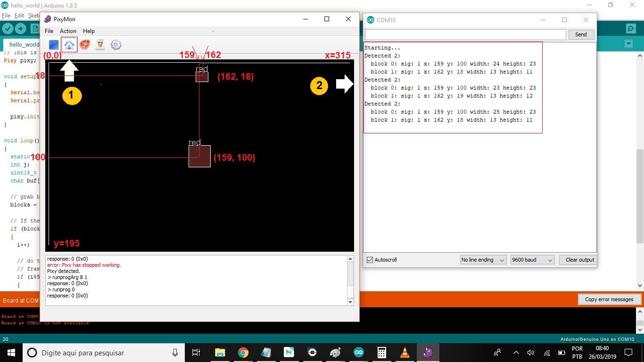Open the Action menu in PixyMon
The image size is (644, 362).
click(x=68, y=31)
